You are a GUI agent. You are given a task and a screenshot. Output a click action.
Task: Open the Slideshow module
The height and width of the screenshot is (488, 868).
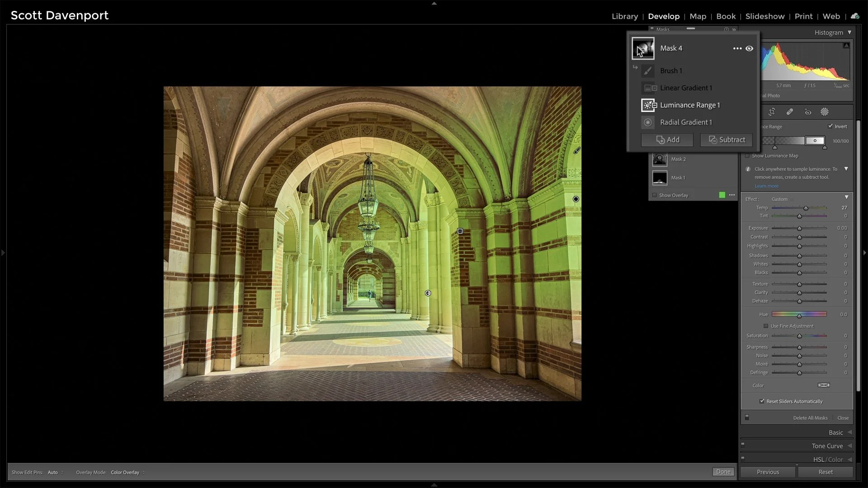(x=765, y=16)
